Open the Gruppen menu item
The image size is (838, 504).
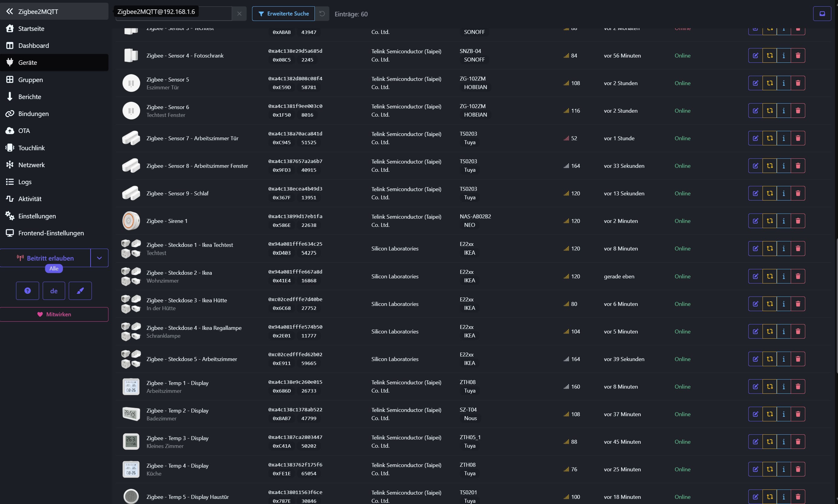30,79
